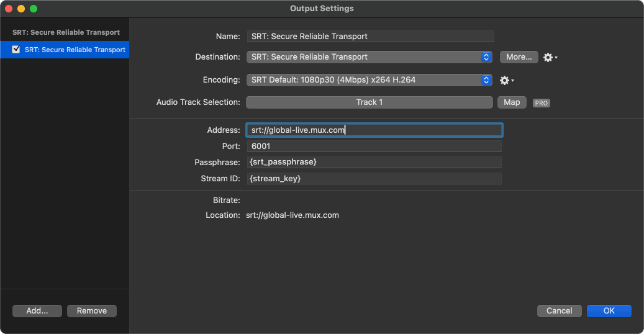The width and height of the screenshot is (644, 334).
Task: Uncheck the SRT output checkbox in sidebar
Action: click(x=16, y=50)
